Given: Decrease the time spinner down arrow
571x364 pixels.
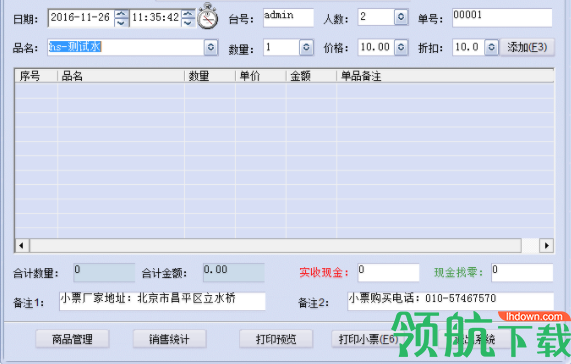Looking at the screenshot, I should (x=188, y=22).
